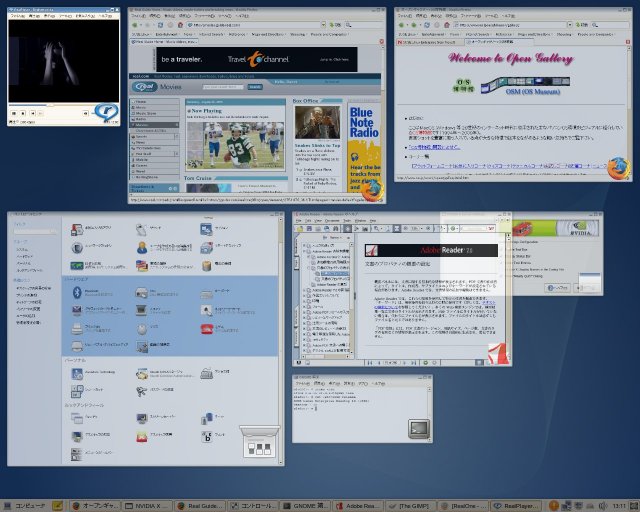Image resolution: width=640 pixels, height=512 pixels.
Task: Click the stop button in RealPlayer
Action: tap(23, 113)
